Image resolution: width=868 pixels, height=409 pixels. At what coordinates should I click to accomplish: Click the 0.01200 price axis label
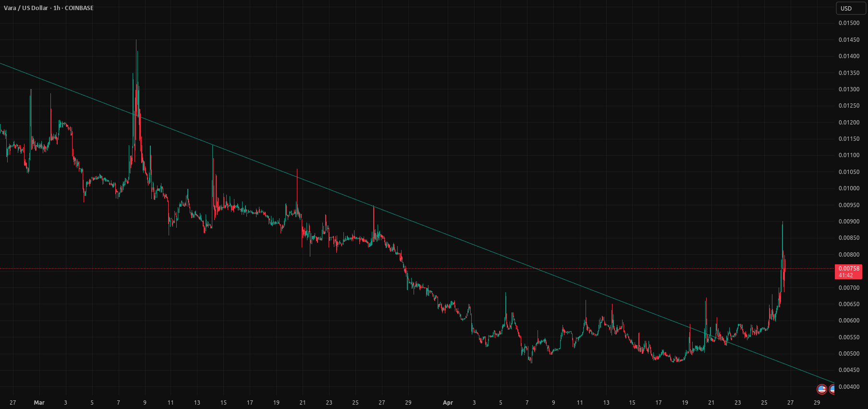point(849,123)
